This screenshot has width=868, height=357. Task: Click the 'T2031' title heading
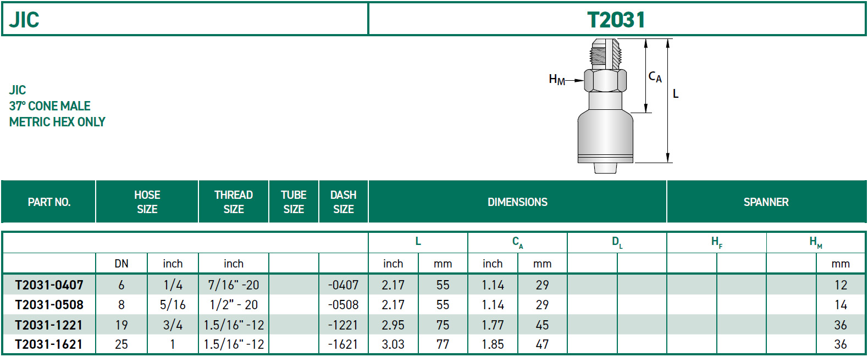point(616,20)
